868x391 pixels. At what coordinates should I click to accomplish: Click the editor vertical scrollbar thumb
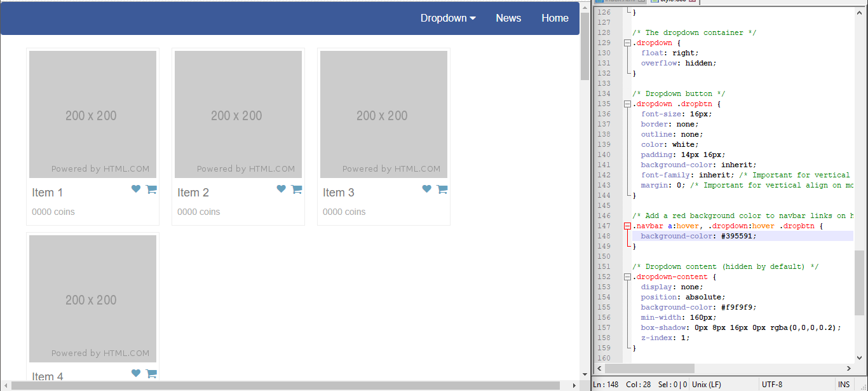[859, 282]
